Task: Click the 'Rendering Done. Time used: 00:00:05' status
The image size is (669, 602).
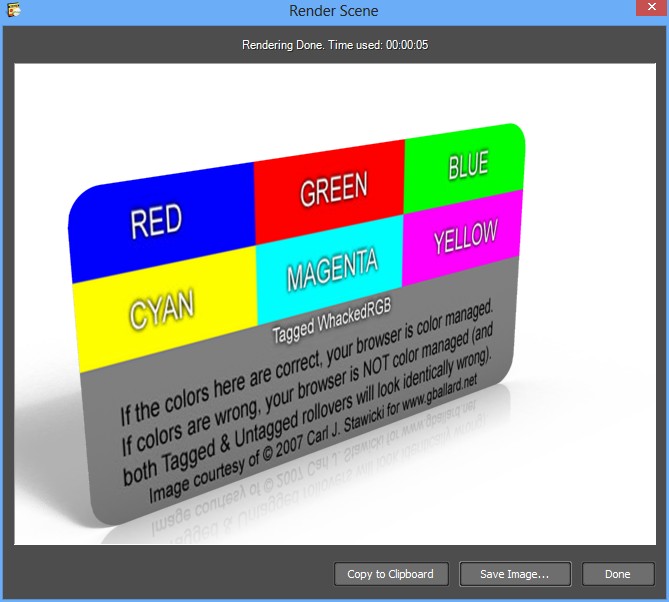Action: 335,45
